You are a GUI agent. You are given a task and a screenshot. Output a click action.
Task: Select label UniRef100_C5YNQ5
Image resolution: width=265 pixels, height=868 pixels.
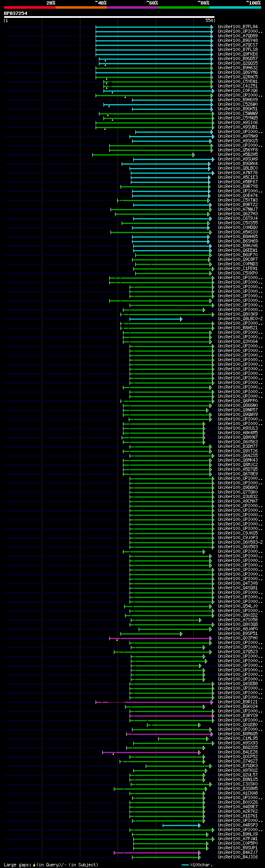click(238, 118)
